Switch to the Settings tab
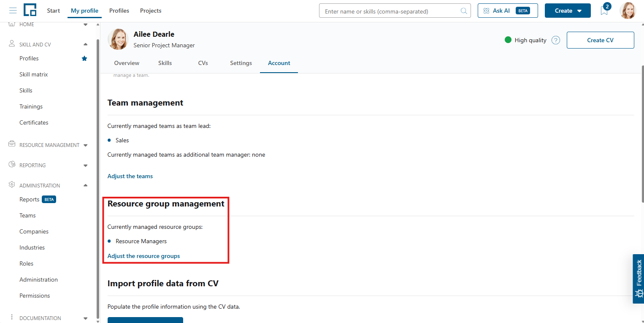Screen dimensions: 644x323 [x=241, y=63]
